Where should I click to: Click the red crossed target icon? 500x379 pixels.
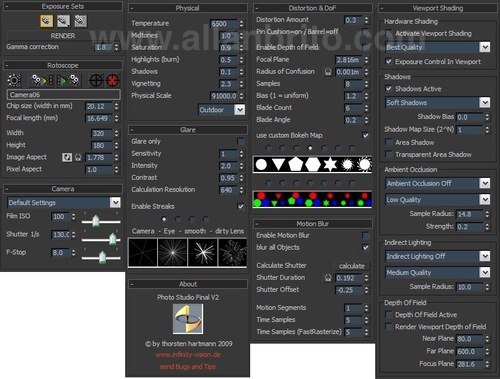(x=113, y=80)
